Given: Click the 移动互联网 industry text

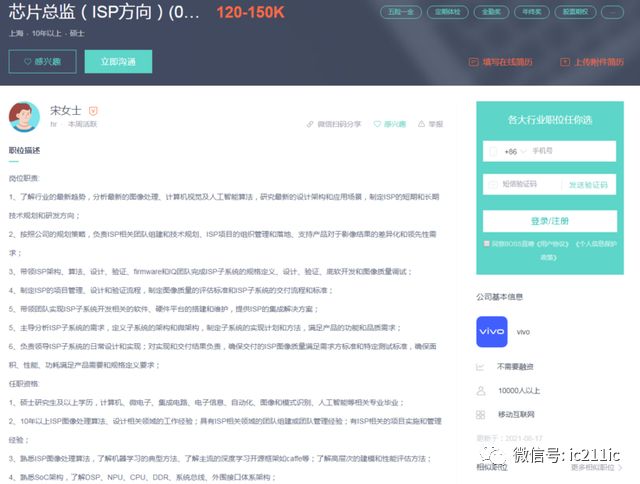Looking at the screenshot, I should 516,415.
